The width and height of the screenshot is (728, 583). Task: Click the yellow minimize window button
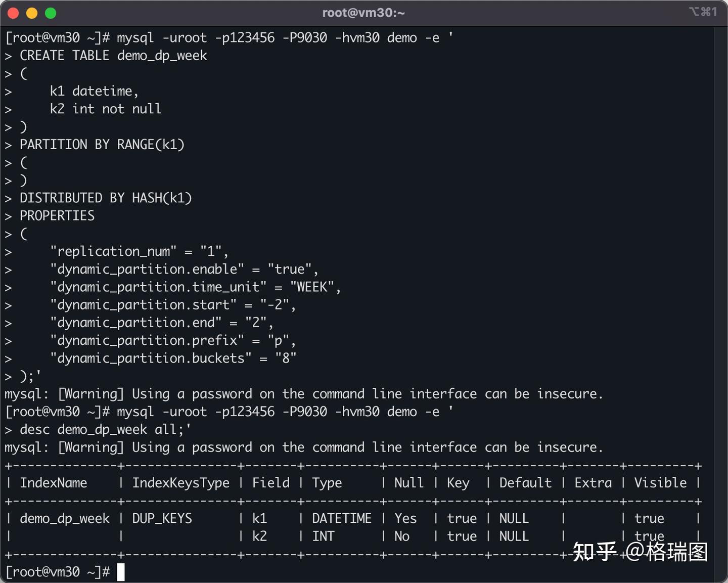32,13
